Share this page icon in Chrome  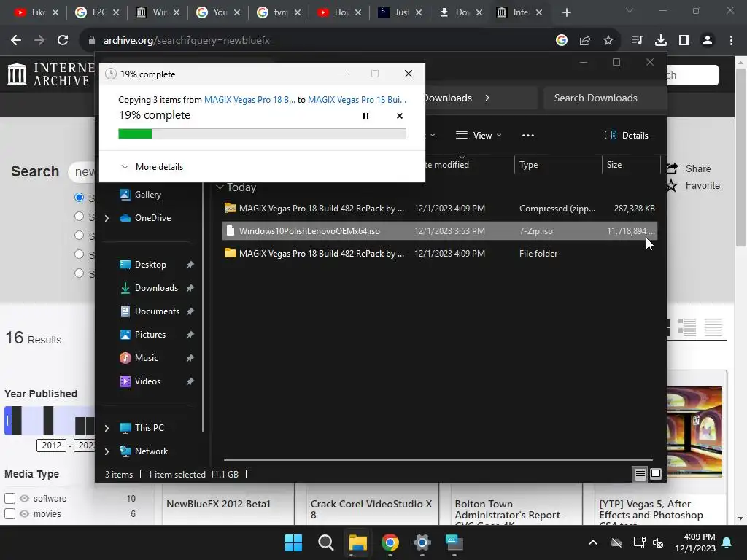coord(585,41)
